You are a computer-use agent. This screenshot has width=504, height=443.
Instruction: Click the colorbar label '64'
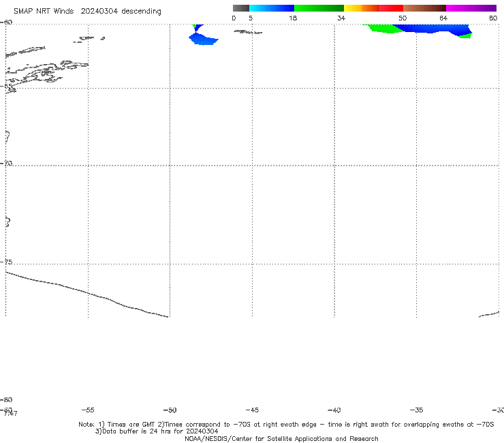tap(443, 18)
